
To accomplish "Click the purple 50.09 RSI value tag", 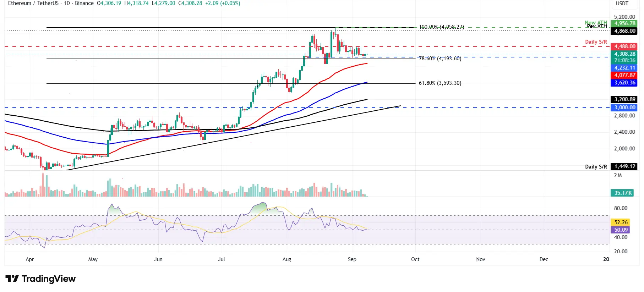I will coord(621,230).
